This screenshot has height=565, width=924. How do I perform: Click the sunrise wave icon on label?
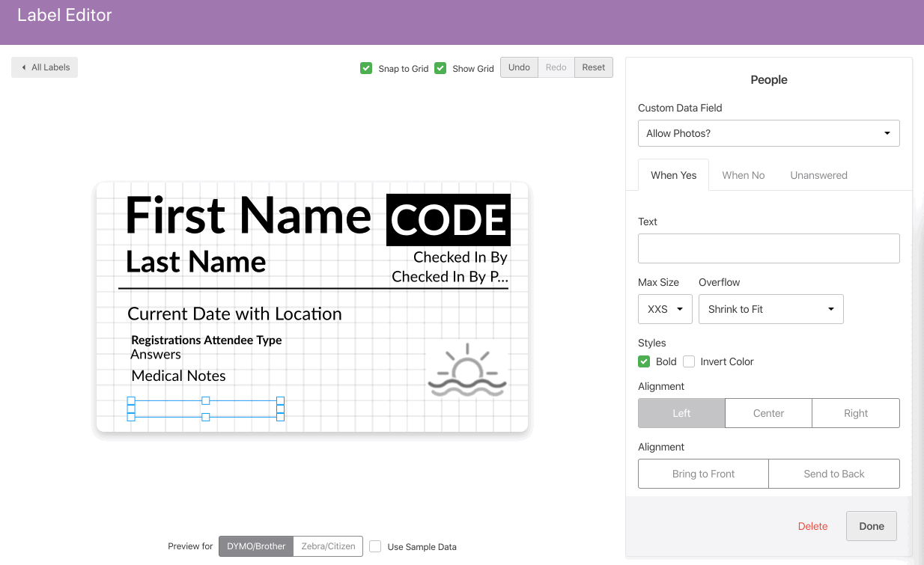tap(467, 370)
